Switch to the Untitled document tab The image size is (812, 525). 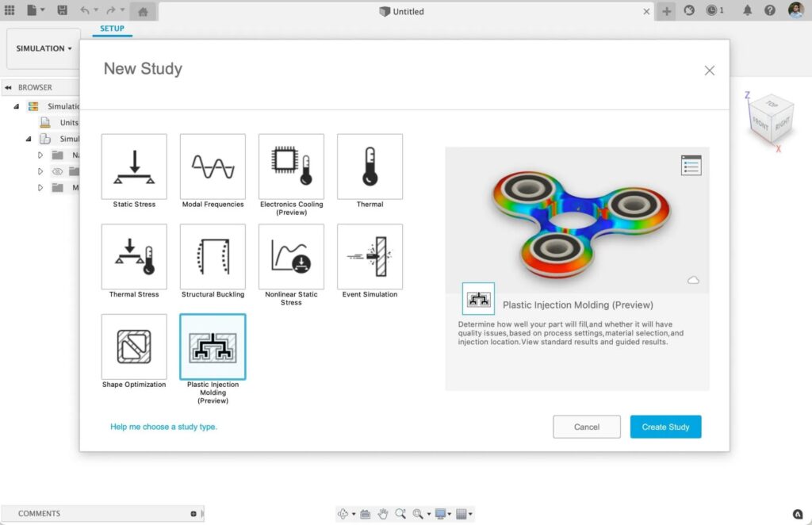pyautogui.click(x=401, y=11)
